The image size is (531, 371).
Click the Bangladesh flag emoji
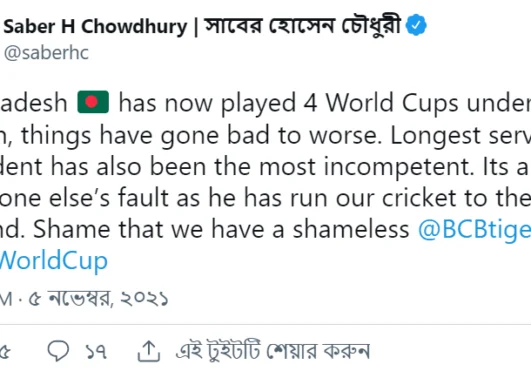point(93,102)
